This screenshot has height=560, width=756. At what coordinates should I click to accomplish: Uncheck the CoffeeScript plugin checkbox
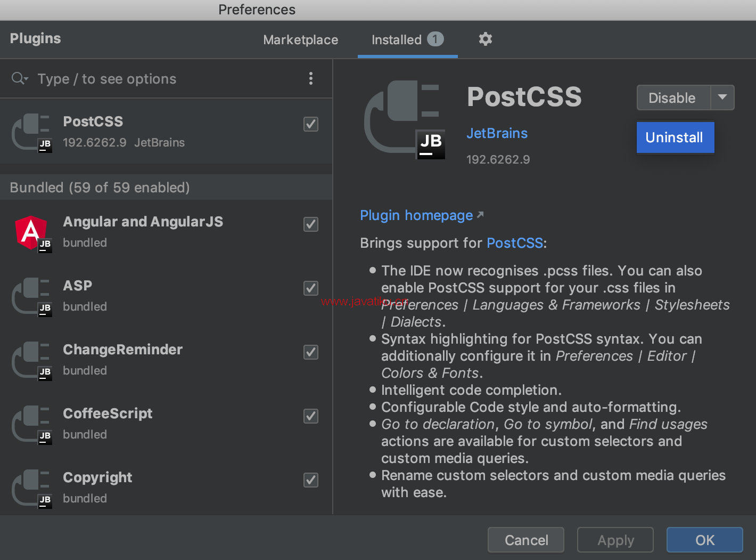[311, 416]
